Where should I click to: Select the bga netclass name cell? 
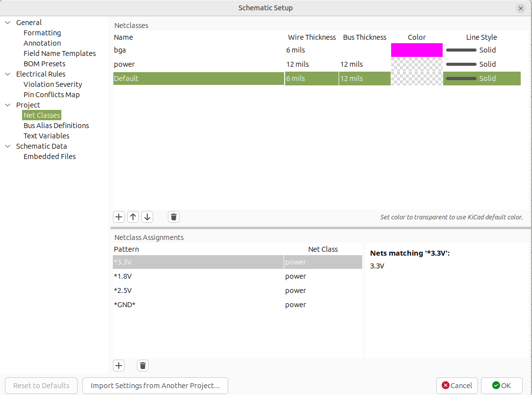[198, 50]
